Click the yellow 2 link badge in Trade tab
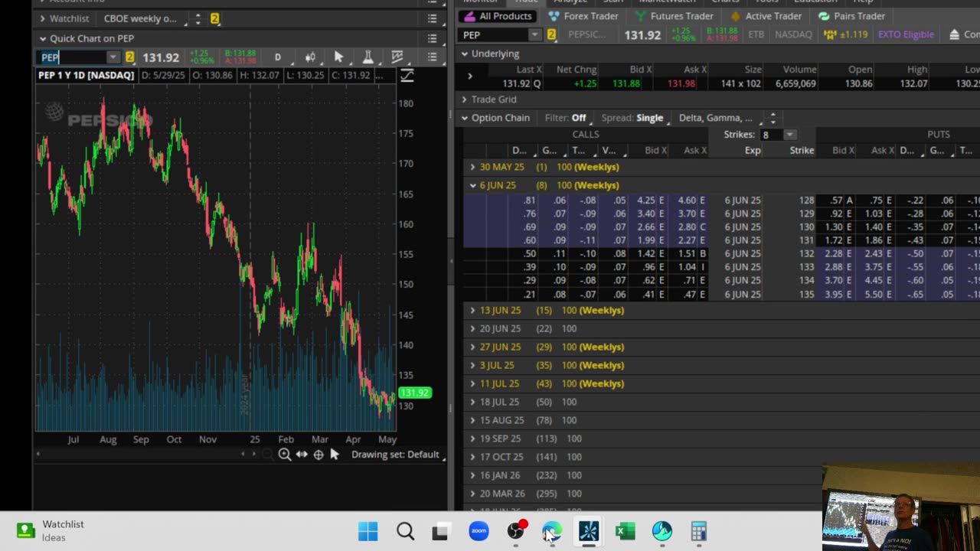The height and width of the screenshot is (551, 980). 551,34
